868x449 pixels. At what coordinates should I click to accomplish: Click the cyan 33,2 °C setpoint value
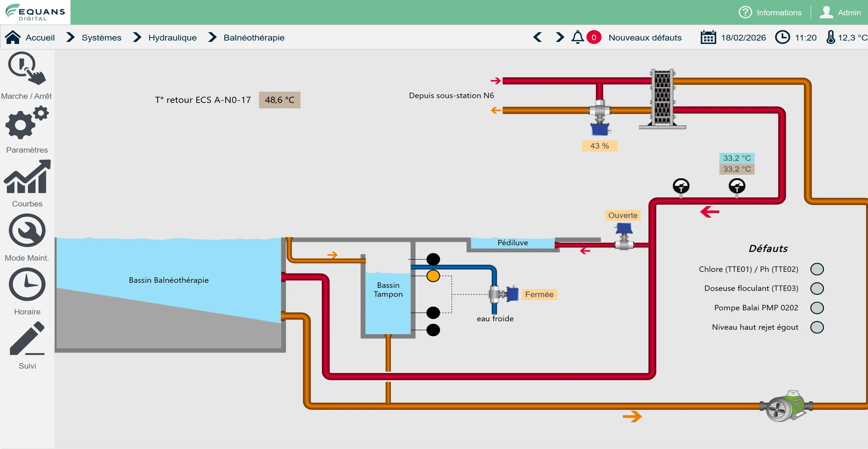coord(737,158)
